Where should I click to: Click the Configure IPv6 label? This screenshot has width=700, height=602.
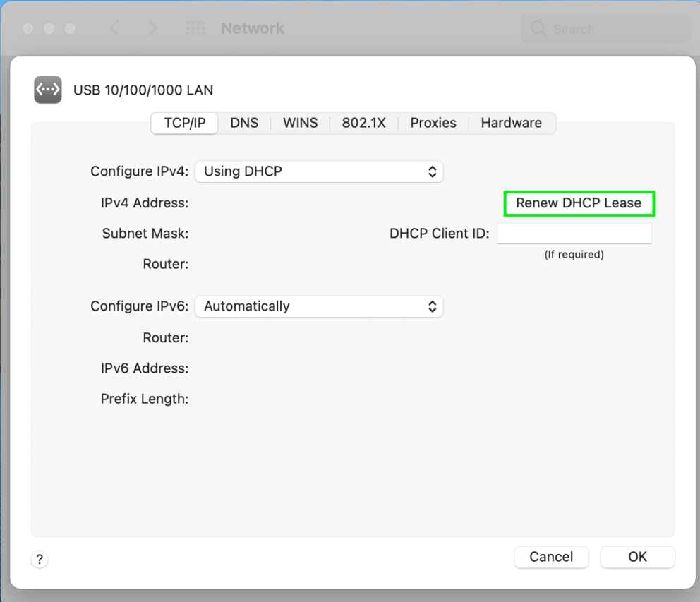click(139, 306)
